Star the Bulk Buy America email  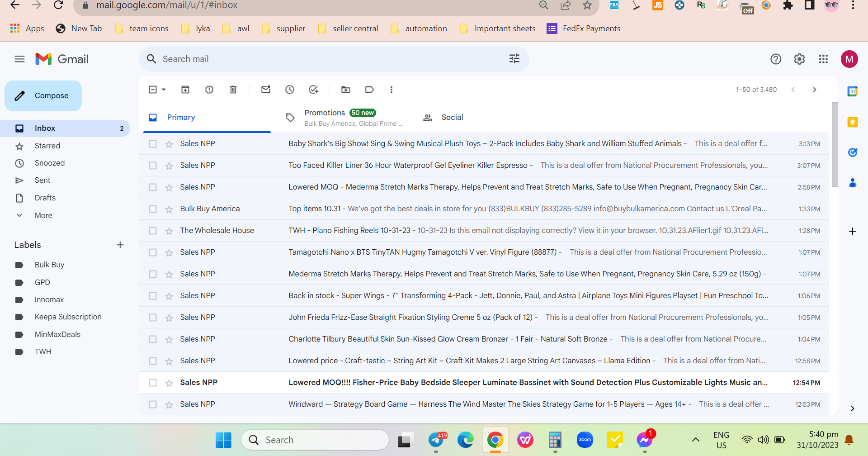pyautogui.click(x=169, y=209)
